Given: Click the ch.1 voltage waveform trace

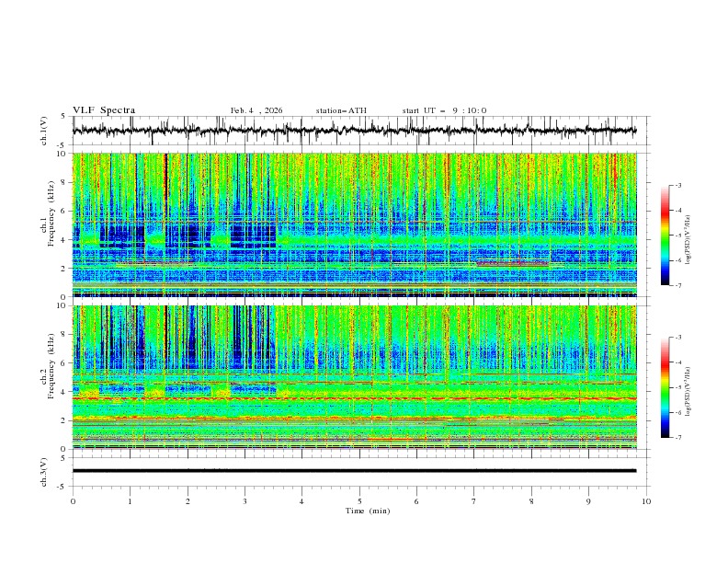Looking at the screenshot, I should (x=354, y=131).
